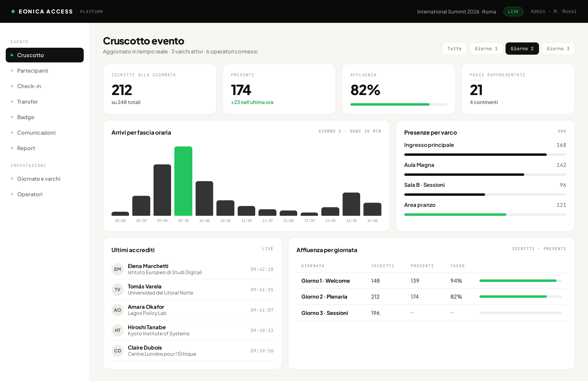The width and height of the screenshot is (588, 381).
Task: Click the Affluenza 82% progress bar
Action: (399, 104)
